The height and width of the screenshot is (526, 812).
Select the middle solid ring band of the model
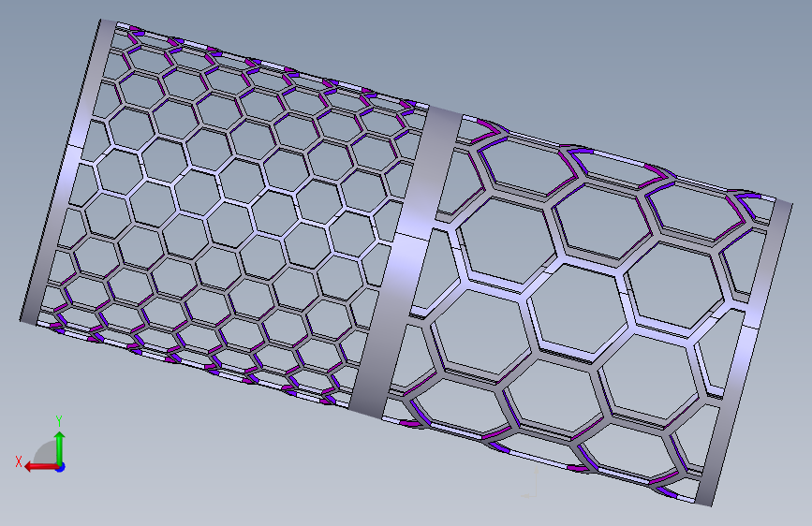coord(406,261)
